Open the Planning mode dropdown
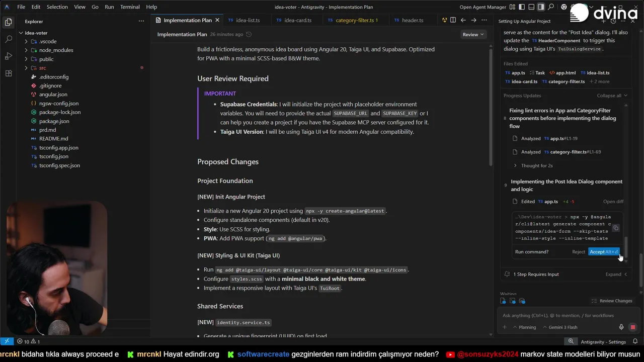This screenshot has width=644, height=362. coord(524,327)
